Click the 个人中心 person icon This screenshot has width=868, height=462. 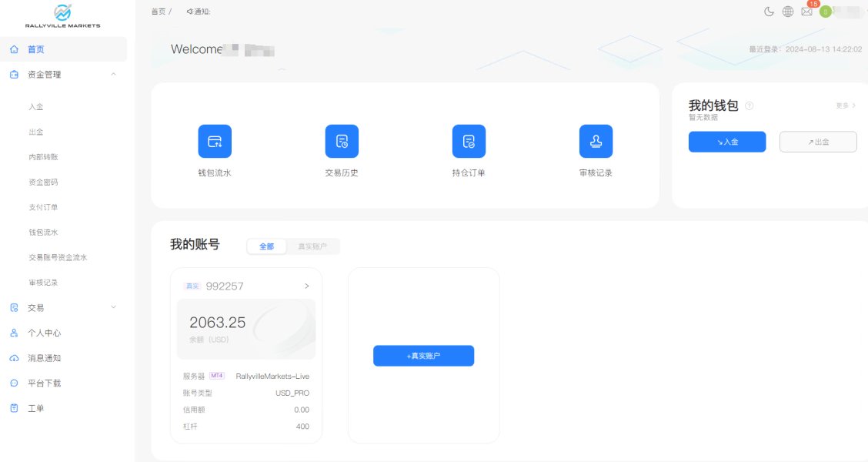pos(15,333)
